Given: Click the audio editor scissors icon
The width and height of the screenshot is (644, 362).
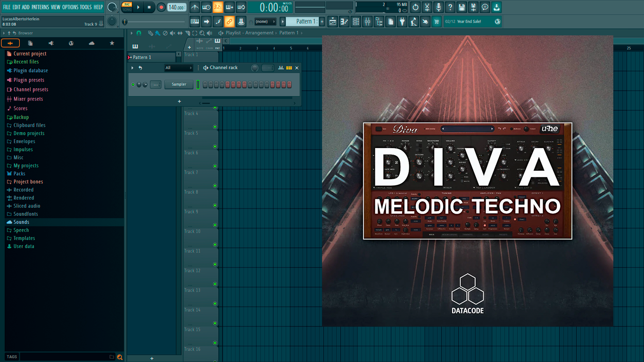Looking at the screenshot, I should pyautogui.click(x=427, y=7).
